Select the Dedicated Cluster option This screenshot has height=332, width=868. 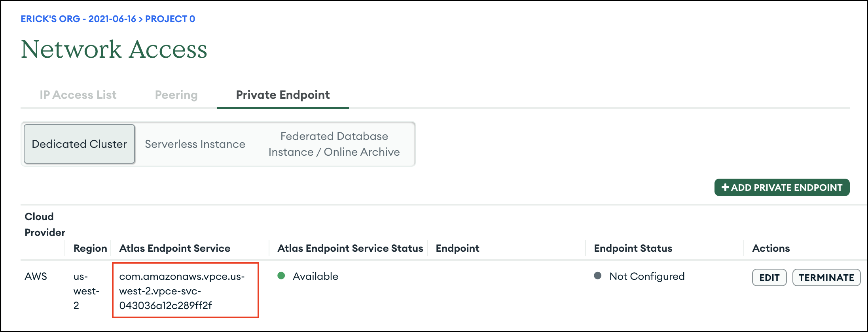[79, 144]
